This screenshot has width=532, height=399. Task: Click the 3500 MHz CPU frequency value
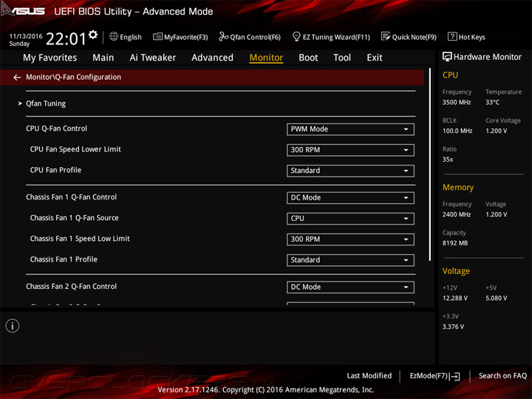457,102
